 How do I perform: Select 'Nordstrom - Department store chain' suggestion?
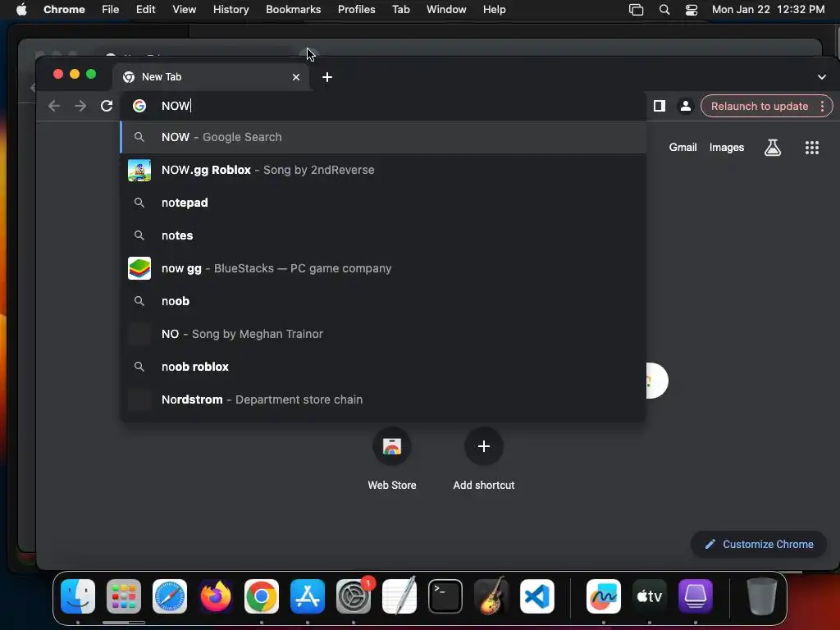(383, 399)
